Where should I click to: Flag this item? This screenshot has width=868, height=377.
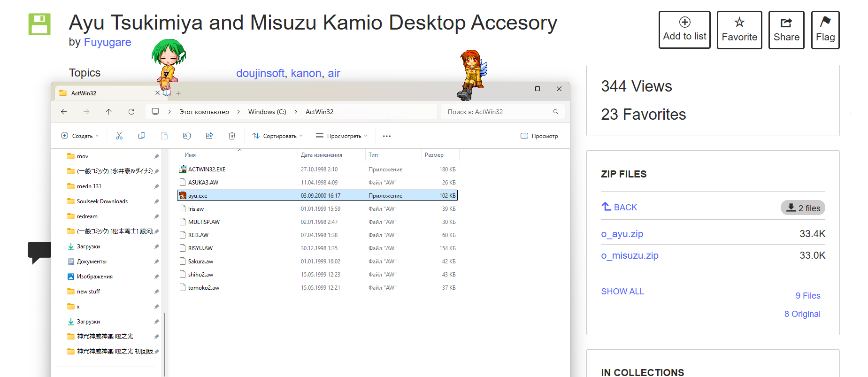(x=825, y=30)
